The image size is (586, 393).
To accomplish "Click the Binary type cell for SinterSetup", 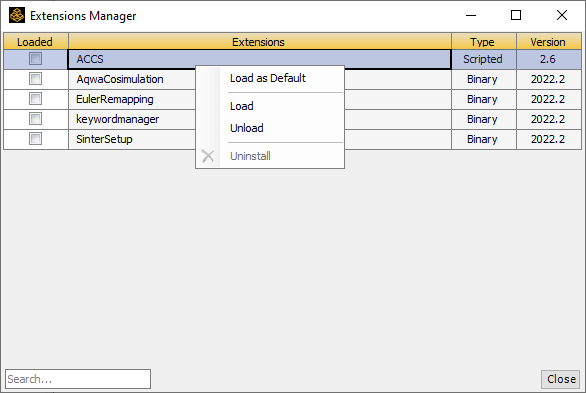I will coord(484,139).
